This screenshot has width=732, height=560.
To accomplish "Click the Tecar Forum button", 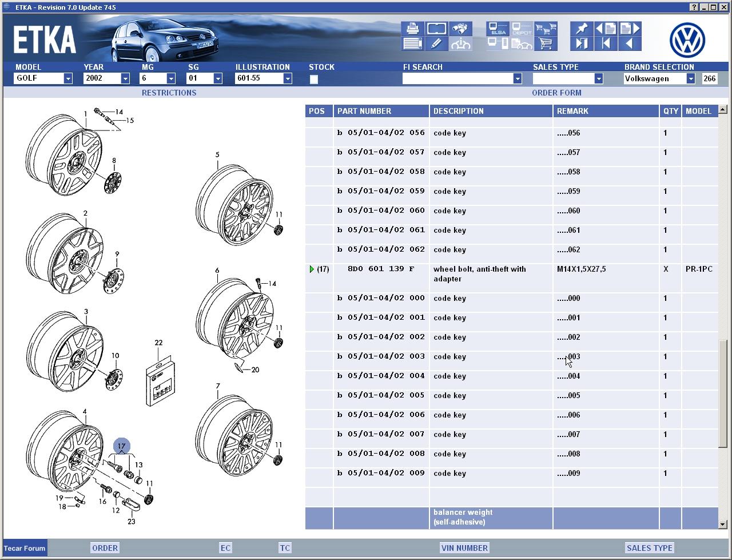I will point(25,548).
